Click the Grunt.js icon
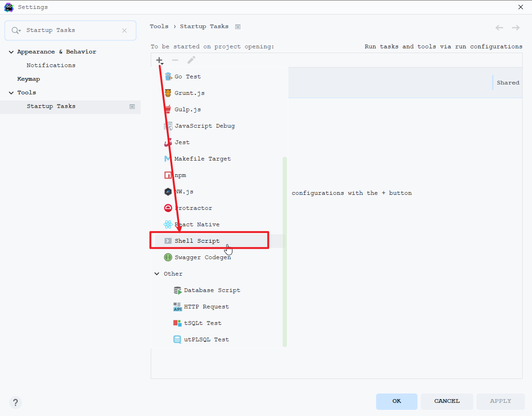The height and width of the screenshot is (416, 532). [x=168, y=93]
